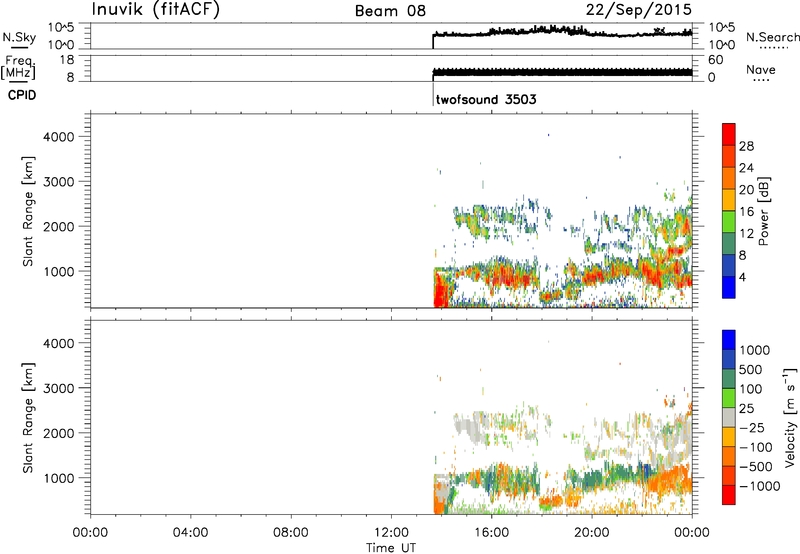Click the frequency trace black band
The width and height of the screenshot is (800, 554).
click(x=562, y=72)
